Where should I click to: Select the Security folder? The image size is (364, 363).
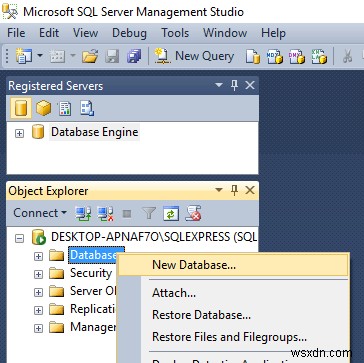pyautogui.click(x=91, y=273)
